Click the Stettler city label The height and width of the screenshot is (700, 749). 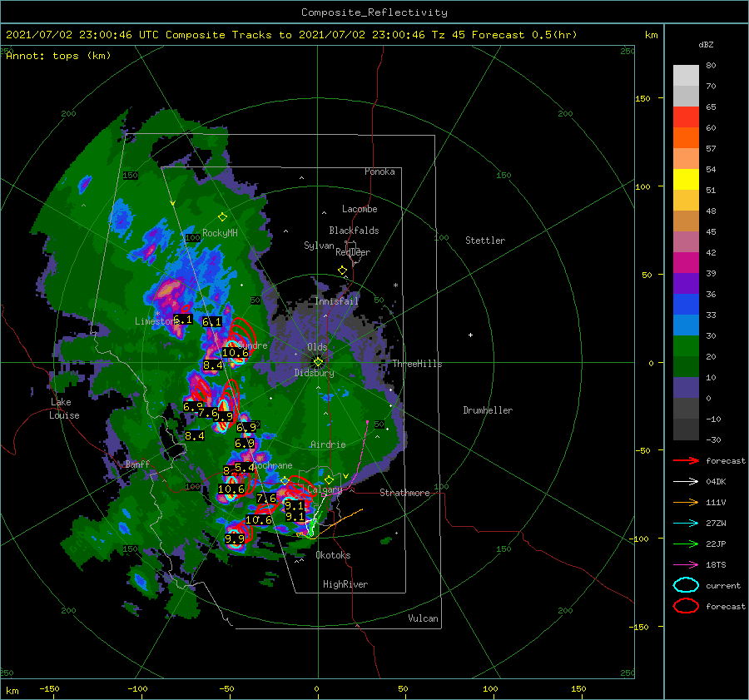click(x=485, y=241)
